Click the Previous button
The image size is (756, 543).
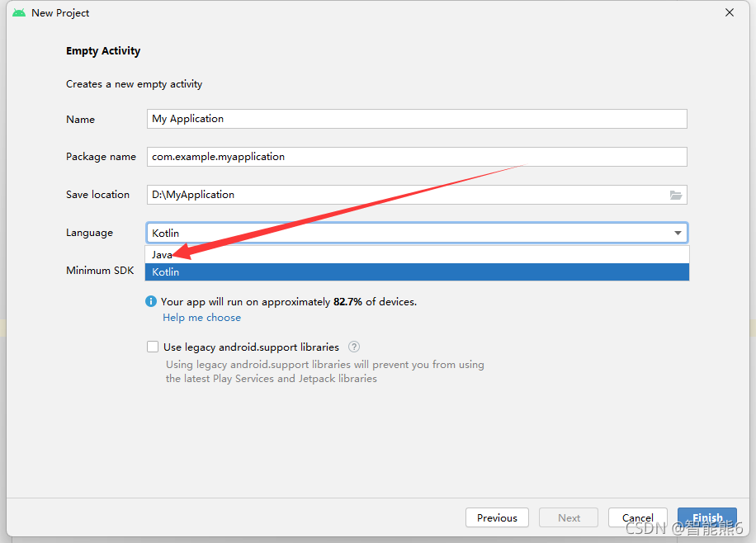pyautogui.click(x=497, y=517)
